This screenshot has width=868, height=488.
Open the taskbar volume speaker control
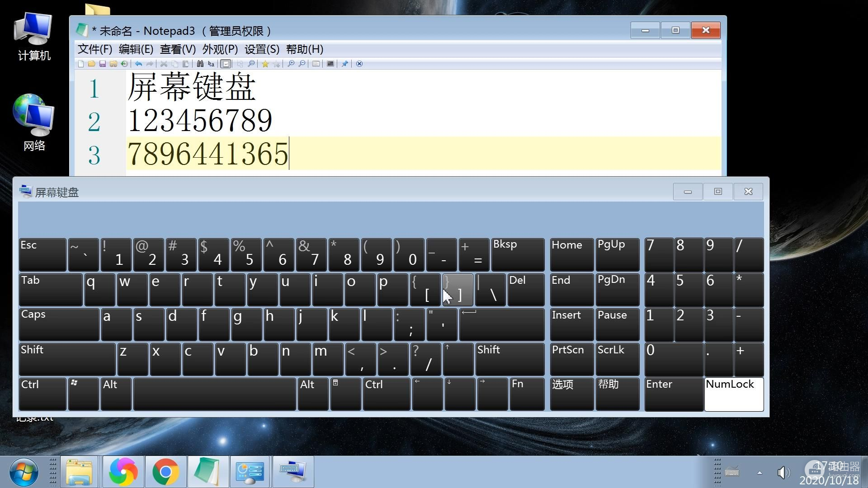click(x=783, y=473)
